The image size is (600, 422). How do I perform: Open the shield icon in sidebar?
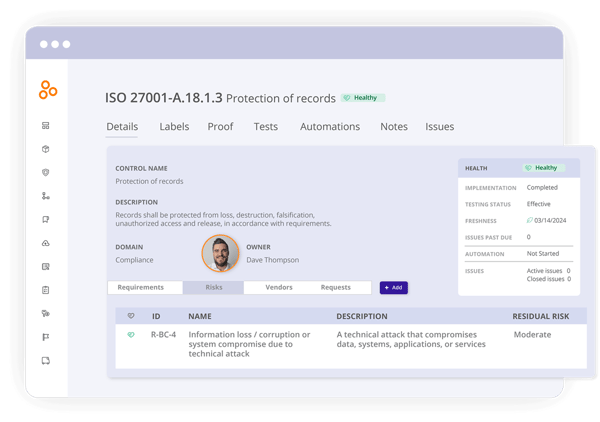46,173
